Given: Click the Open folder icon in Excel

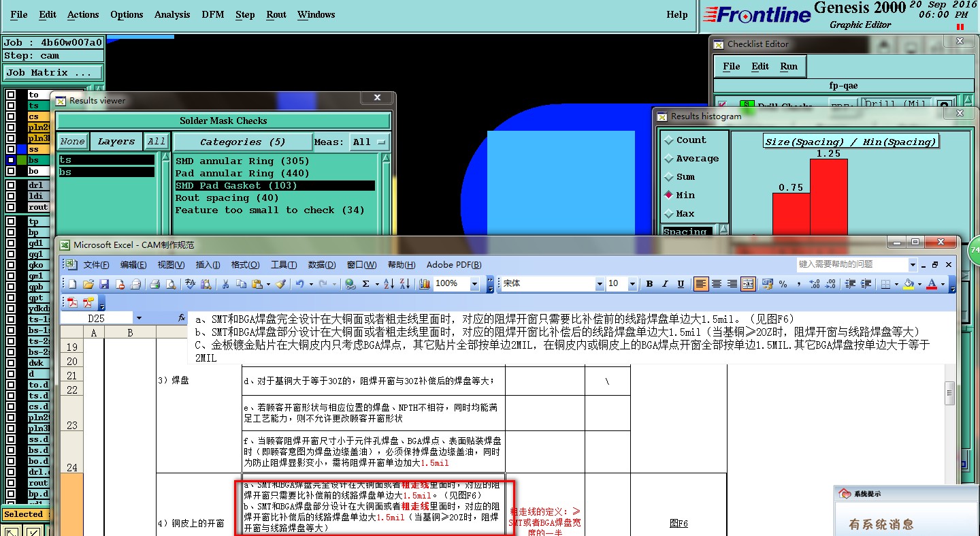Looking at the screenshot, I should [88, 283].
